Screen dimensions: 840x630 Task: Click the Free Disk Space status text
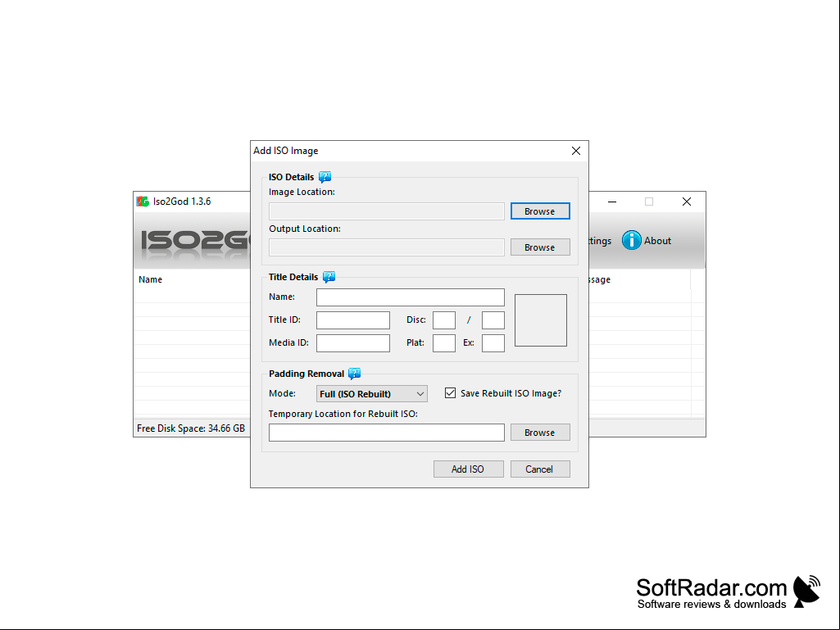[x=191, y=428]
